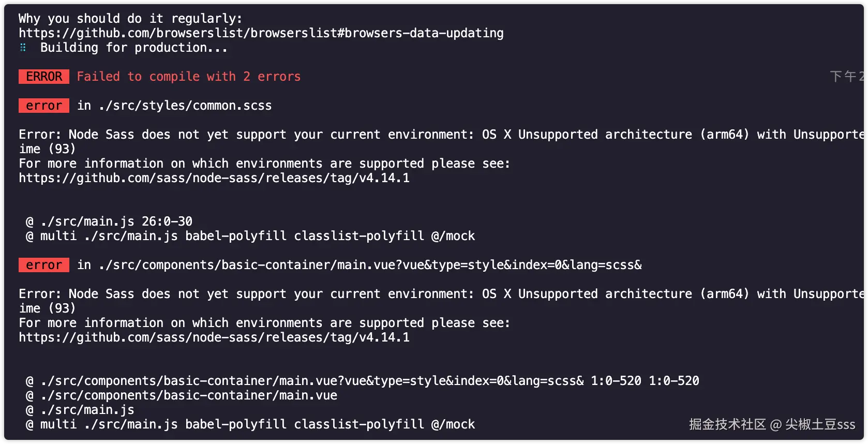Open the second node-sass releases v4.14.1 link
This screenshot has height=444, width=868.
pyautogui.click(x=214, y=337)
